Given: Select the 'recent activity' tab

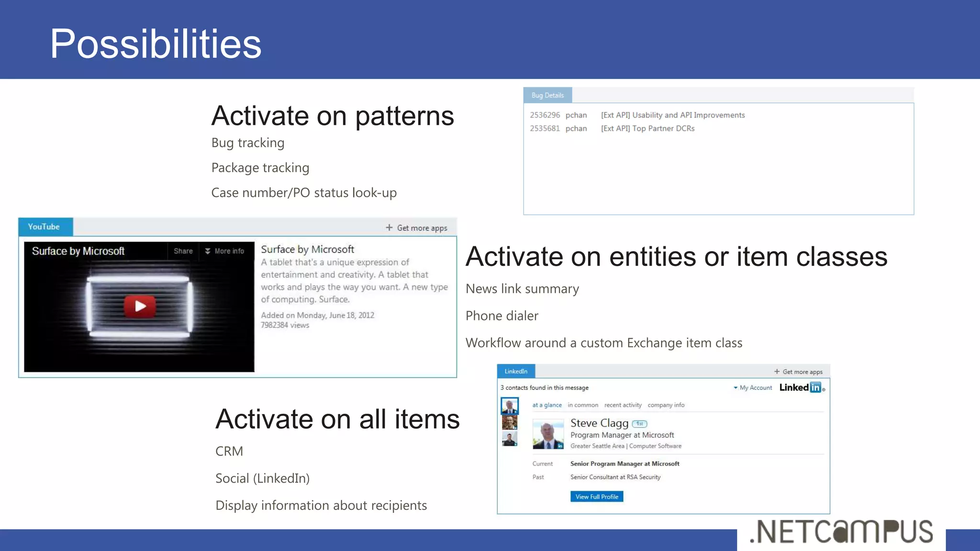Looking at the screenshot, I should click(623, 405).
